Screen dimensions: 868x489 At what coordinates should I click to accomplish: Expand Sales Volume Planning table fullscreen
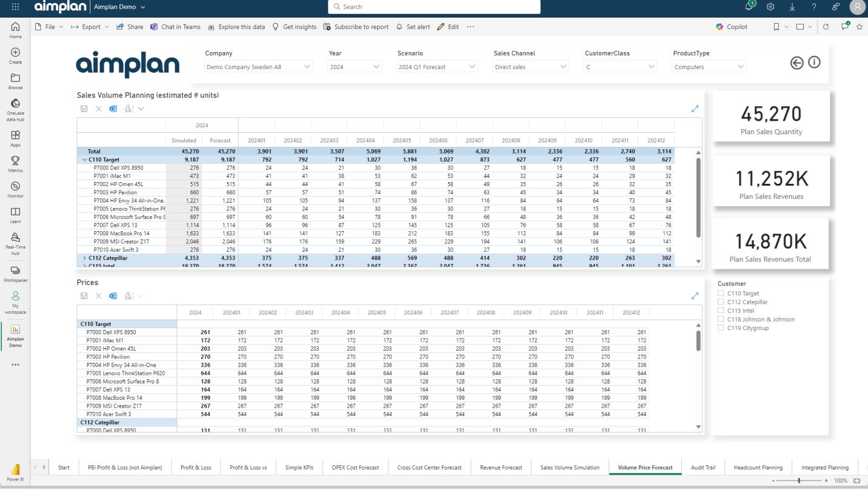coord(695,109)
